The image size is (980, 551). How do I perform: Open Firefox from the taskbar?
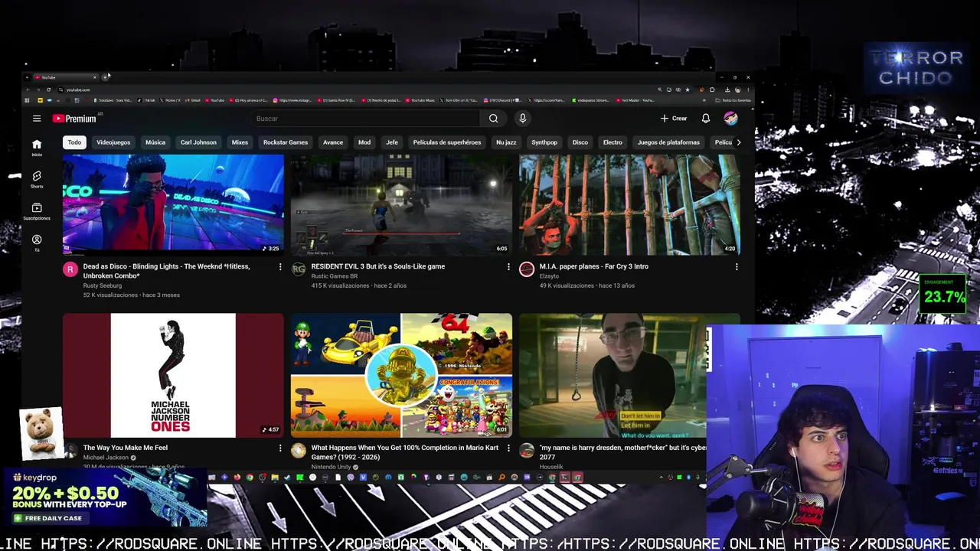[237, 478]
